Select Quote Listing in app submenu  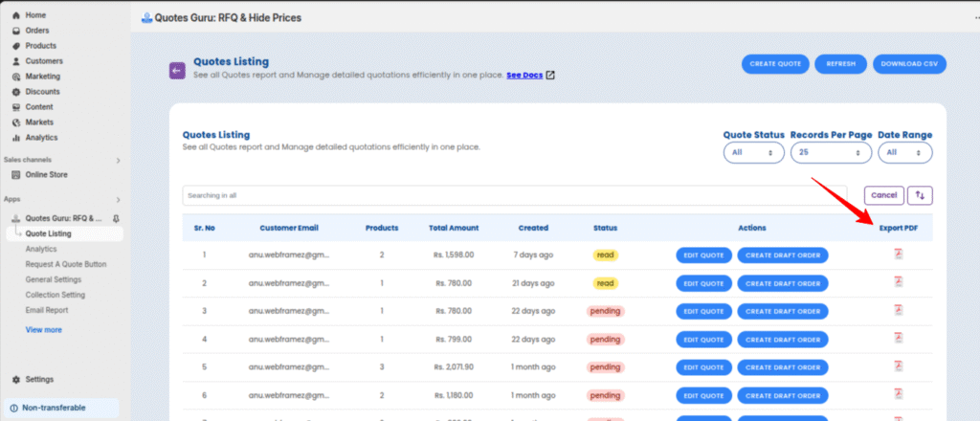[48, 233]
